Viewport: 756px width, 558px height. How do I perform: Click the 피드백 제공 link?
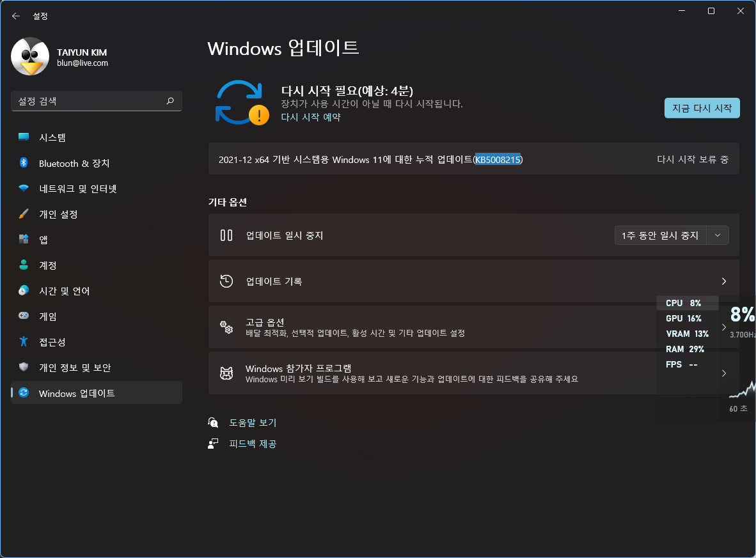[253, 444]
